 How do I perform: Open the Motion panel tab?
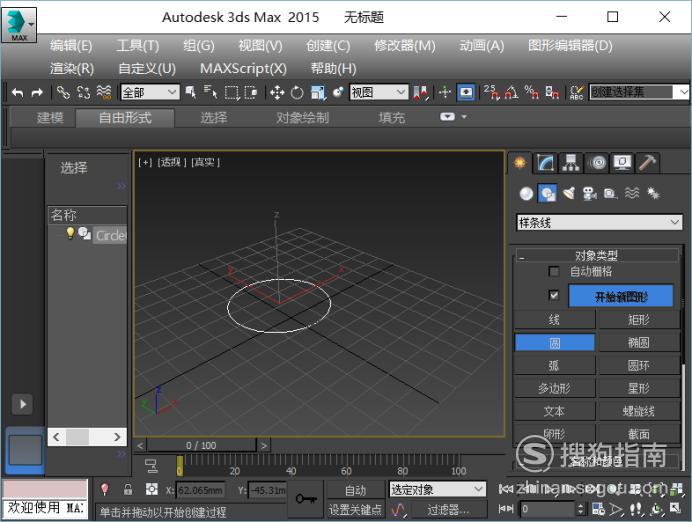598,163
